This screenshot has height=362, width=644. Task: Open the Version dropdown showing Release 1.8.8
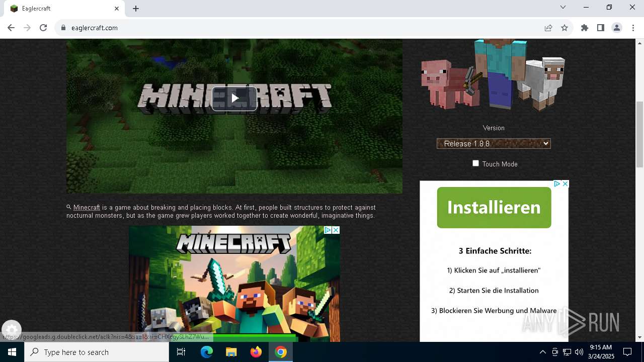pyautogui.click(x=494, y=144)
